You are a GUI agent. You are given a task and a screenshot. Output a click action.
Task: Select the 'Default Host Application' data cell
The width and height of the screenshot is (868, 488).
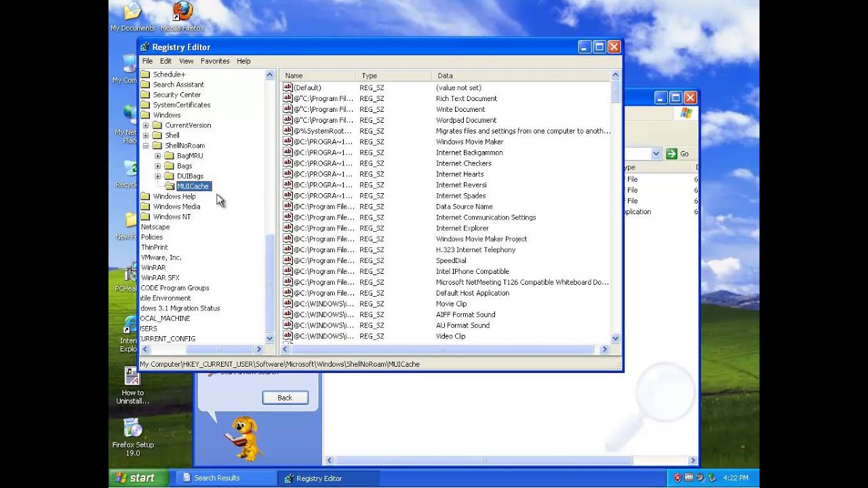tap(472, 293)
